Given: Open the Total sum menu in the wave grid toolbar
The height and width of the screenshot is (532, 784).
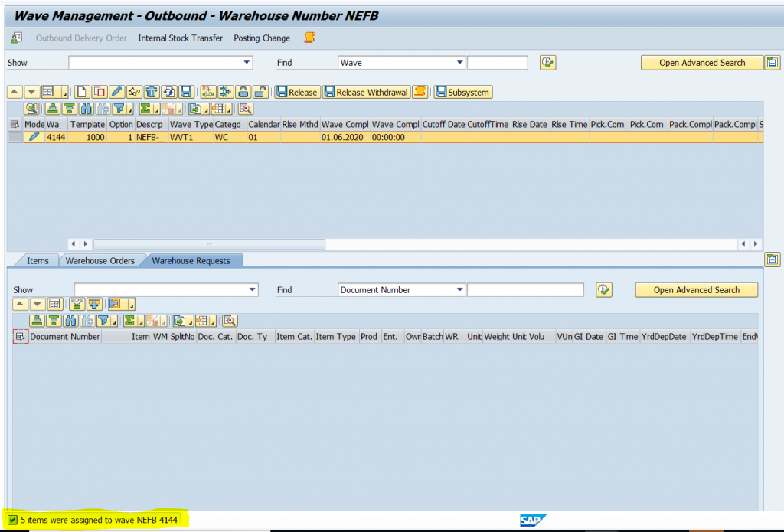Looking at the screenshot, I should click(x=149, y=109).
